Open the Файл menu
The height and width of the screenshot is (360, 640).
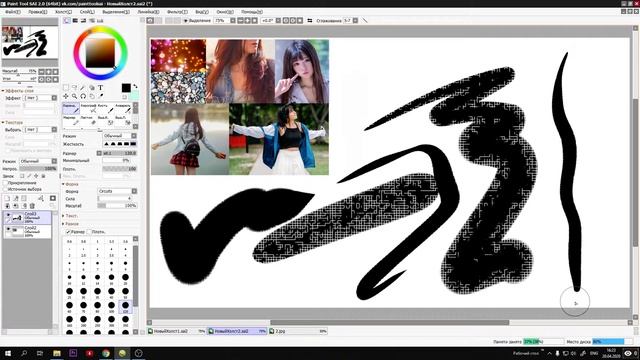[13, 12]
